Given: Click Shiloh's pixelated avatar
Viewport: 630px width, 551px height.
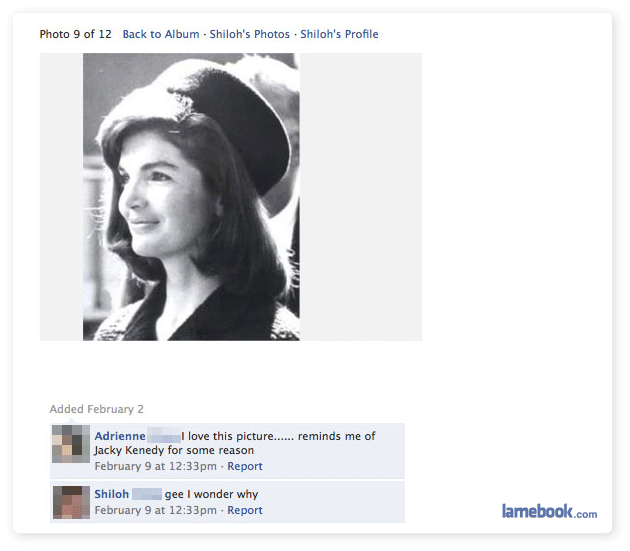Looking at the screenshot, I should coord(71,502).
